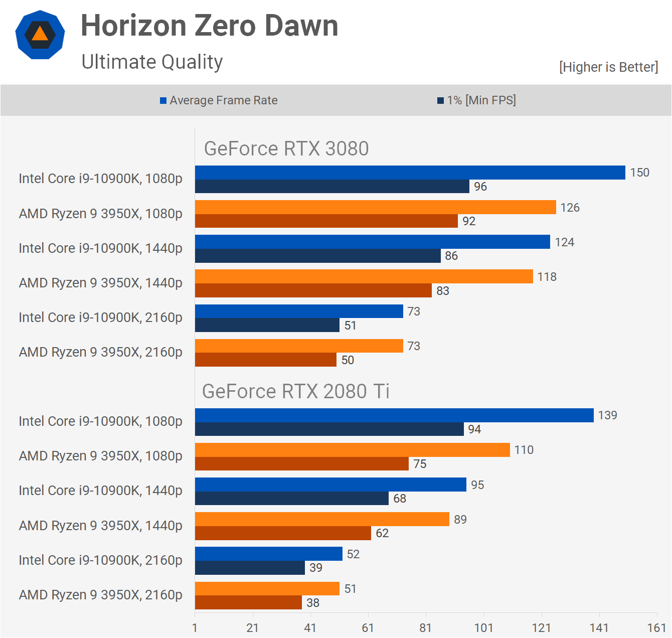Click Intel Core i9-10900K, 1080p label under RTX 3080

coord(101,179)
